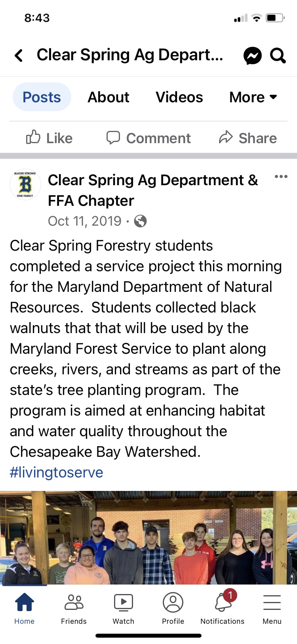The height and width of the screenshot is (644, 297).
Task: Tap the globe public audience icon
Action: 140,221
